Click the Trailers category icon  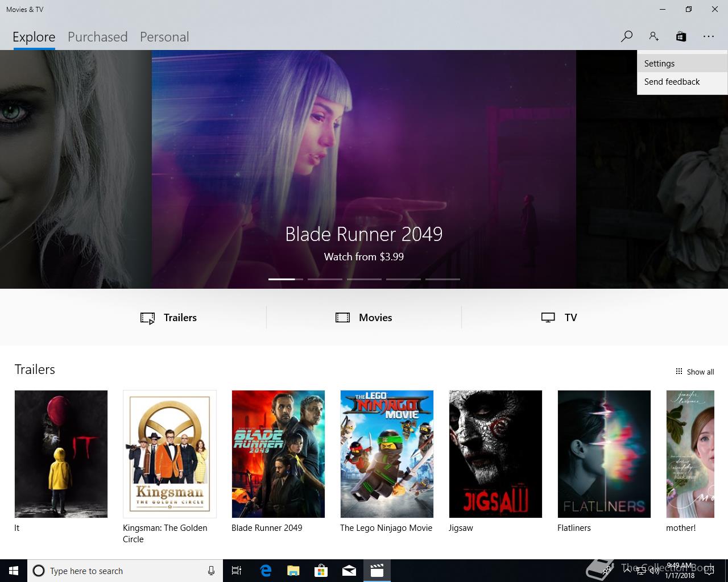pos(147,318)
